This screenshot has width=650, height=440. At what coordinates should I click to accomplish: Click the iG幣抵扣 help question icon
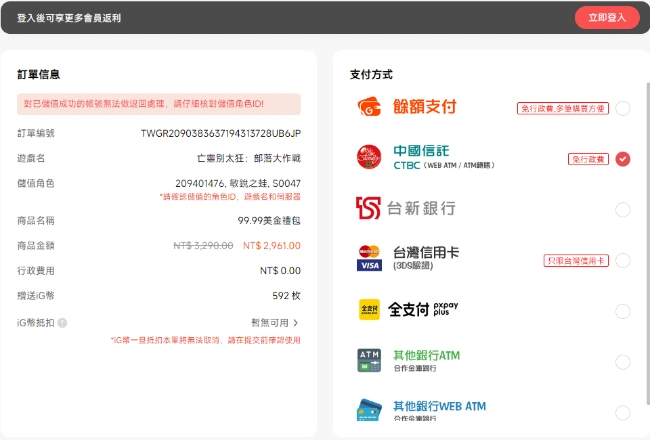[x=62, y=323]
